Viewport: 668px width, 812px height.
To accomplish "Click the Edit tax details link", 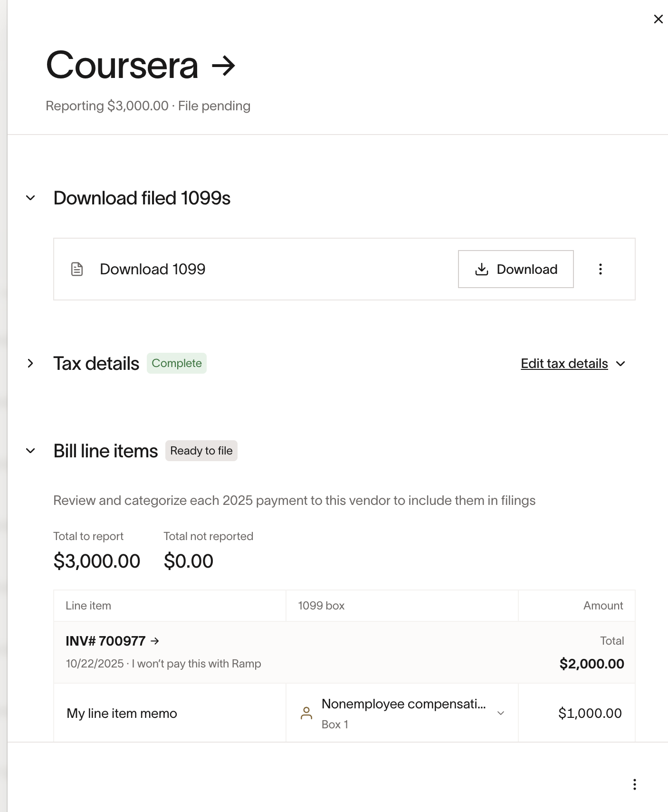I will coord(564,364).
